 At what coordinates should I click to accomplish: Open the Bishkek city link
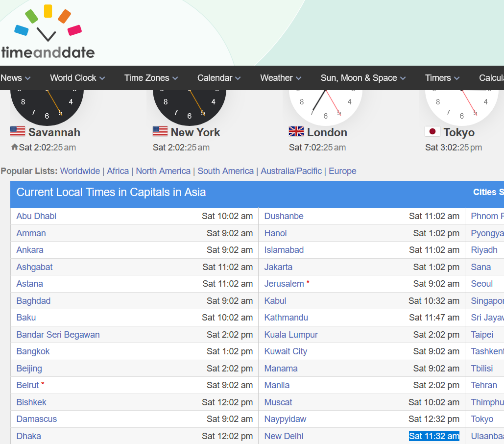[x=31, y=402]
